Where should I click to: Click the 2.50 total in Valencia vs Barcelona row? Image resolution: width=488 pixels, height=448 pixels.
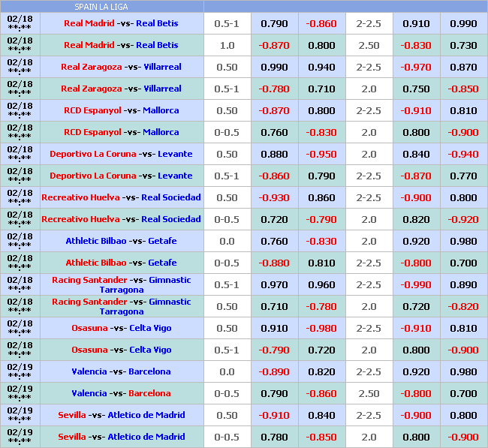pos(369,393)
